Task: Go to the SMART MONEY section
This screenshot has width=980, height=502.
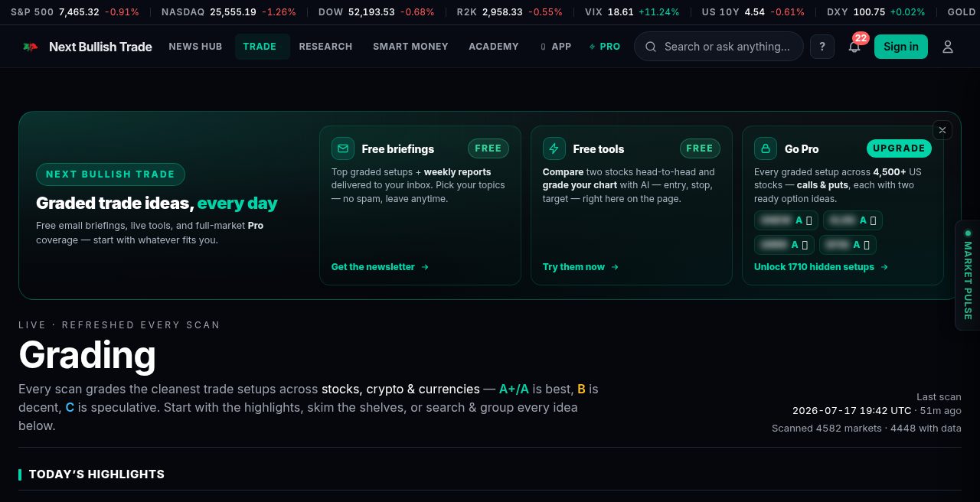Action: [x=410, y=47]
